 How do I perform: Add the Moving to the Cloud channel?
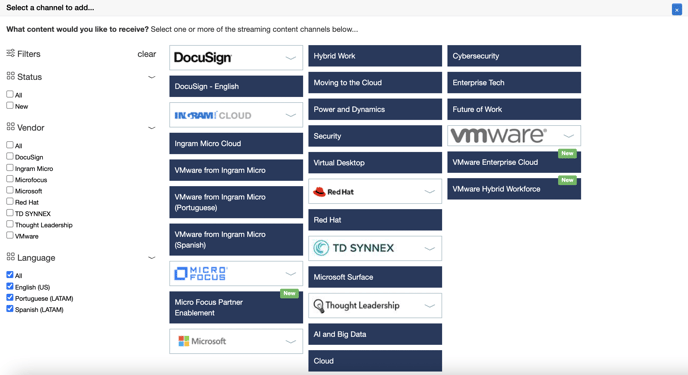(375, 82)
